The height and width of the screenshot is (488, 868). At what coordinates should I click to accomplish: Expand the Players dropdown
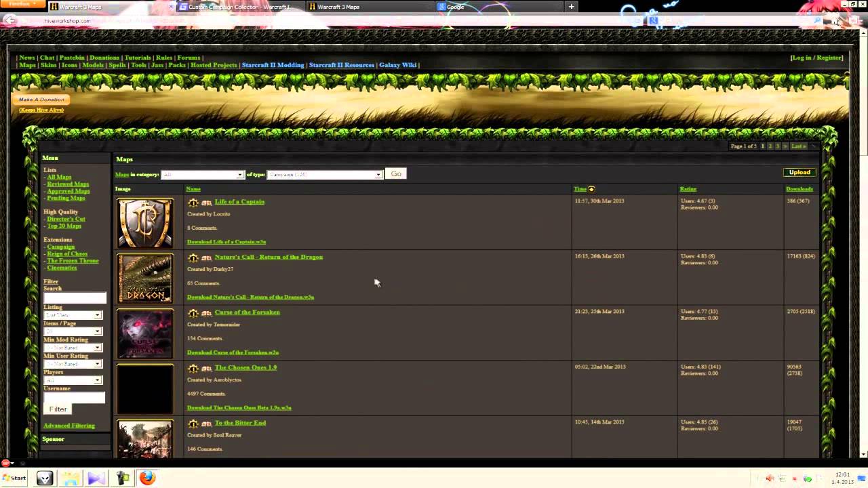coord(73,380)
